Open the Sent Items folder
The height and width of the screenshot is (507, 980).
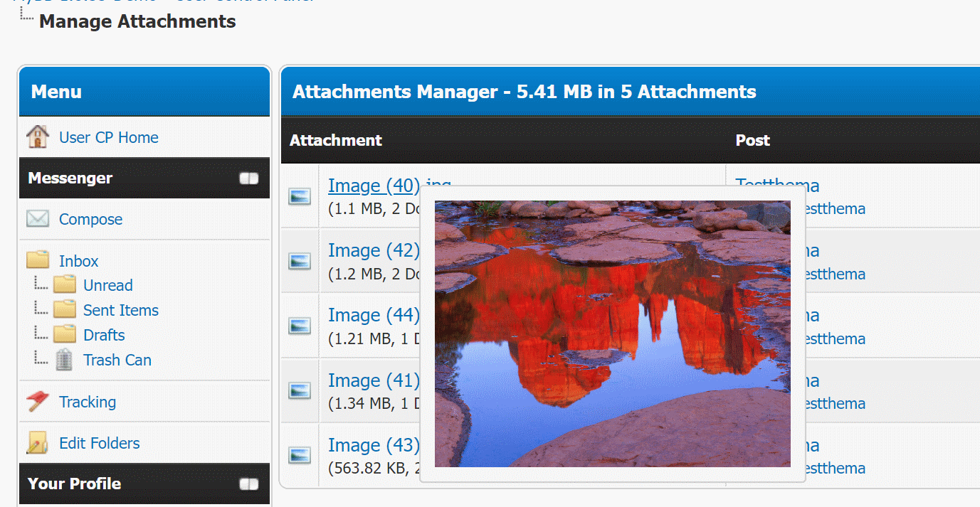[120, 310]
